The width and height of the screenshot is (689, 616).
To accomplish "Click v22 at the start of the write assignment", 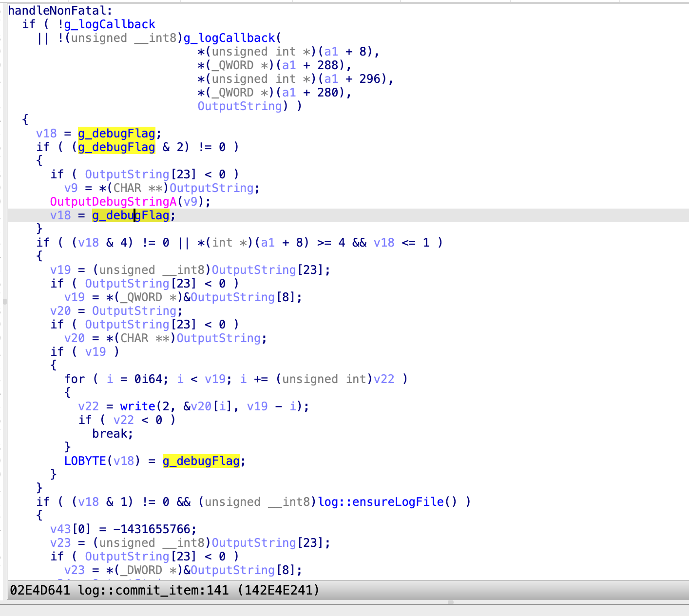I will [88, 406].
